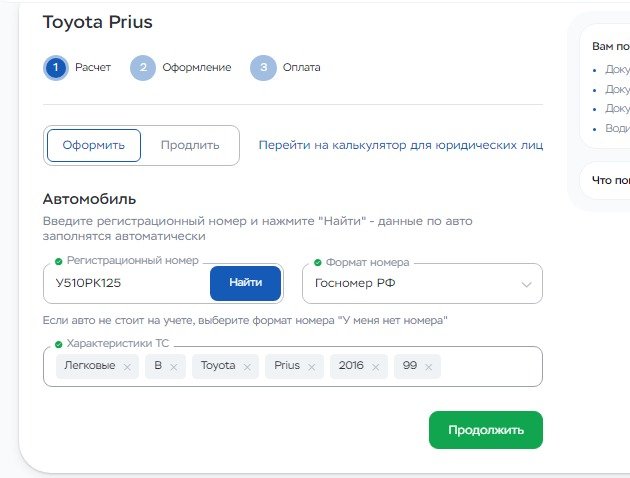Remove the Toyota tag
Image resolution: width=630 pixels, height=478 pixels.
(247, 367)
